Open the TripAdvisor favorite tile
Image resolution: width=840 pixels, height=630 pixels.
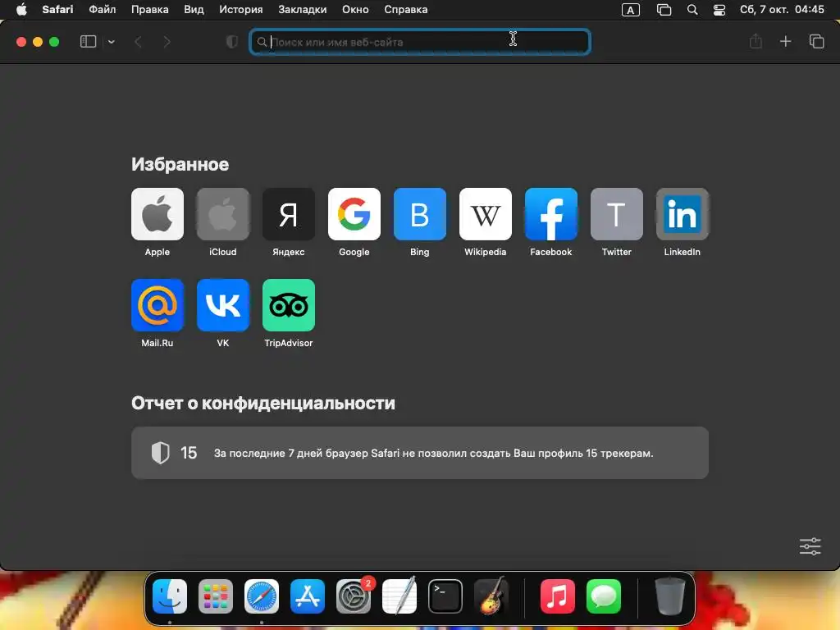point(288,305)
